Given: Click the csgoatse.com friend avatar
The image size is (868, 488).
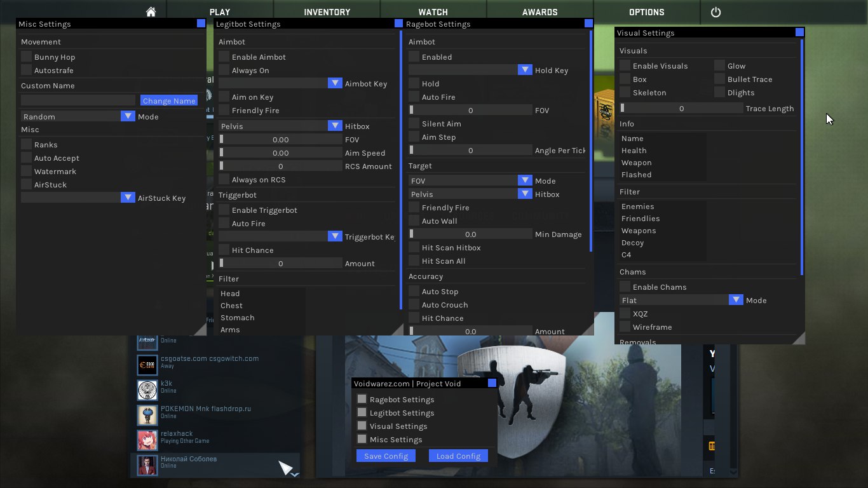Looking at the screenshot, I should pyautogui.click(x=147, y=365).
